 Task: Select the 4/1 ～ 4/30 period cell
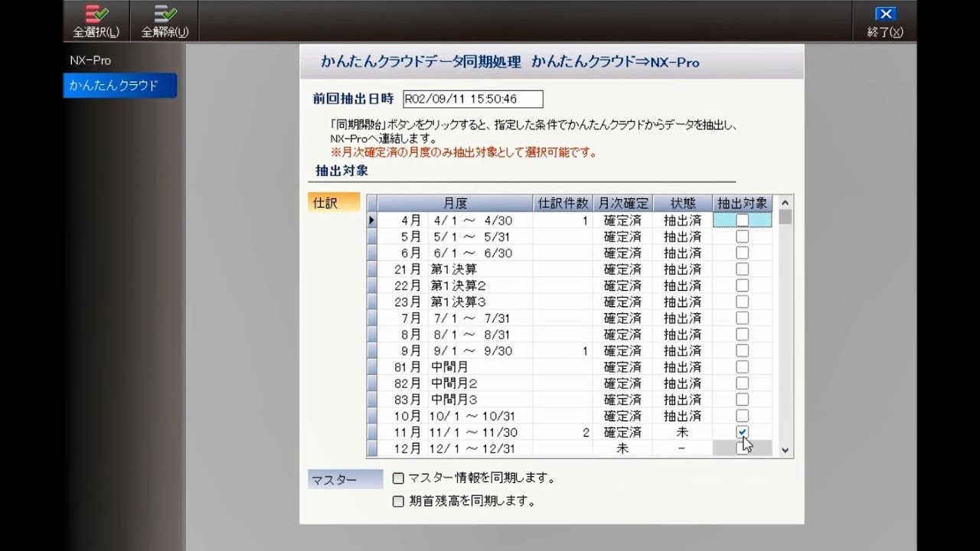pos(480,220)
